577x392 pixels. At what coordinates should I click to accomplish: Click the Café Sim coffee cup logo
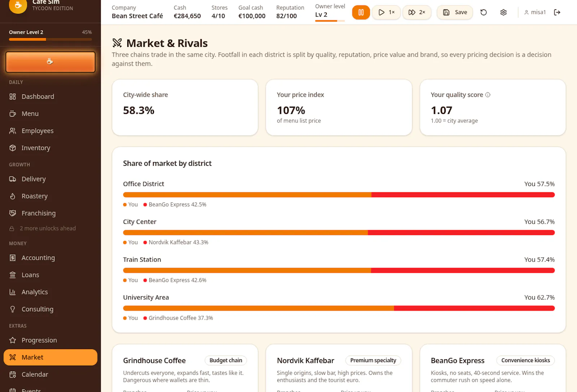click(x=18, y=5)
